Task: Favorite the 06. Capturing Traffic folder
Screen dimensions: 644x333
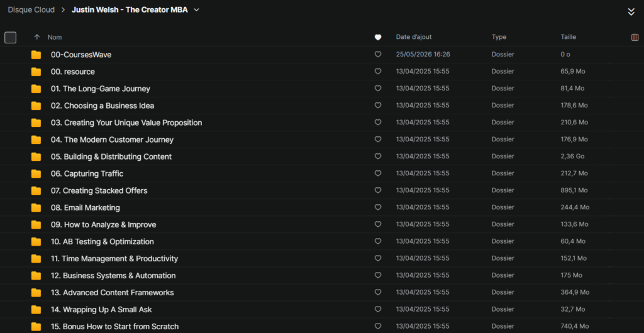Action: [x=378, y=173]
